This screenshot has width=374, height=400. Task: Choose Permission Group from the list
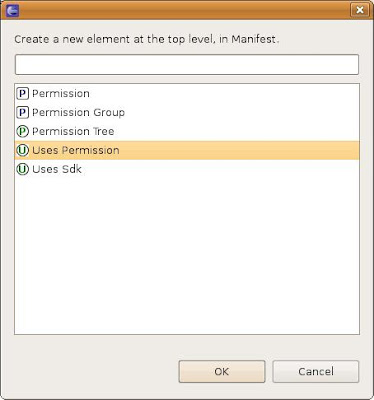point(78,113)
